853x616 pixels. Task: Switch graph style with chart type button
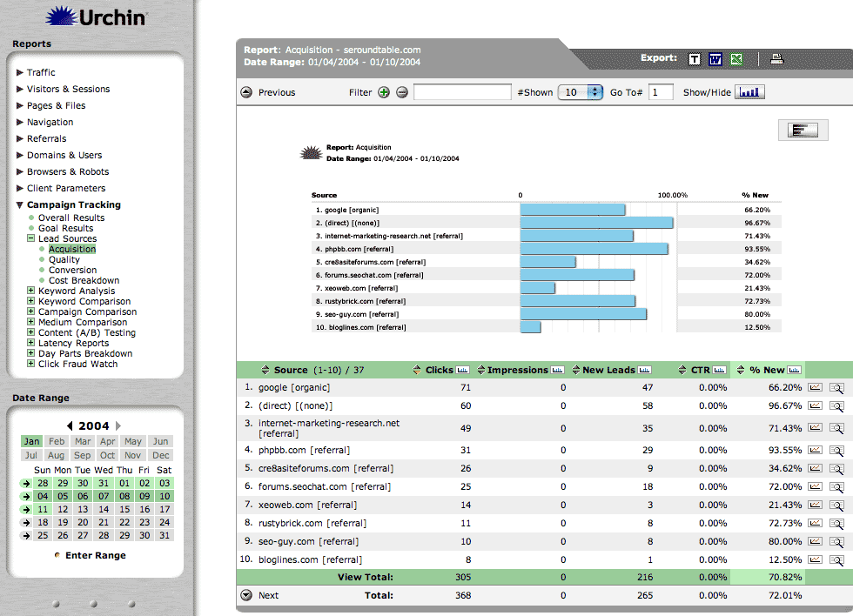point(803,130)
